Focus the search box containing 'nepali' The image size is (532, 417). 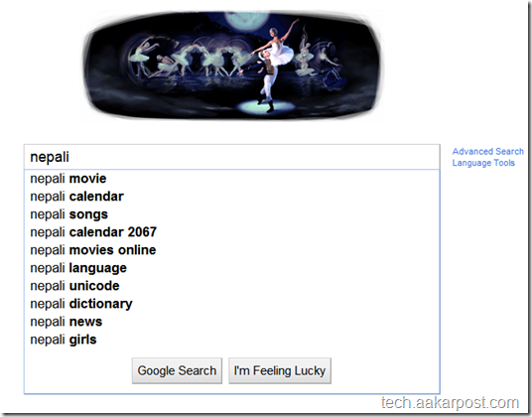(231, 157)
